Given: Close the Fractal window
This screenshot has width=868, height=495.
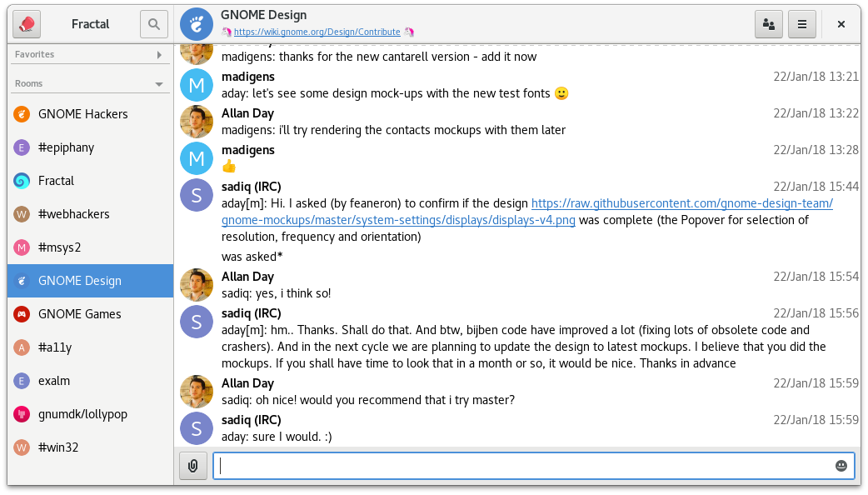Looking at the screenshot, I should pos(841,24).
